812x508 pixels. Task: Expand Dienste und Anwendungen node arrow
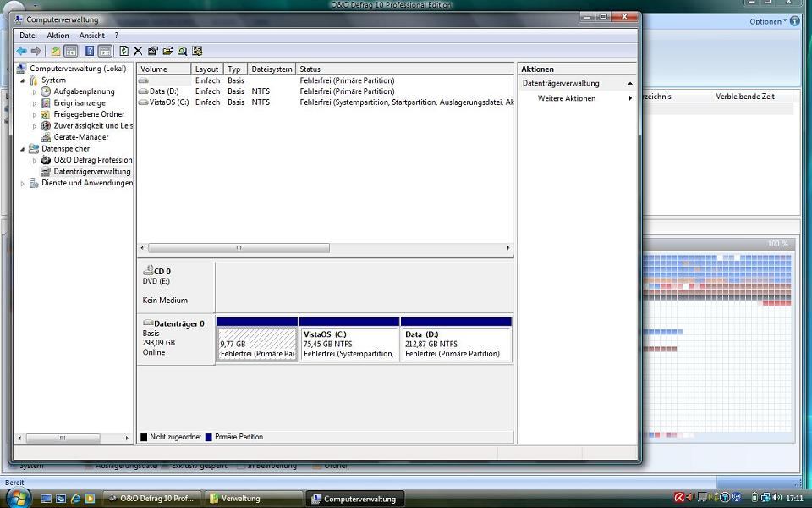point(22,183)
